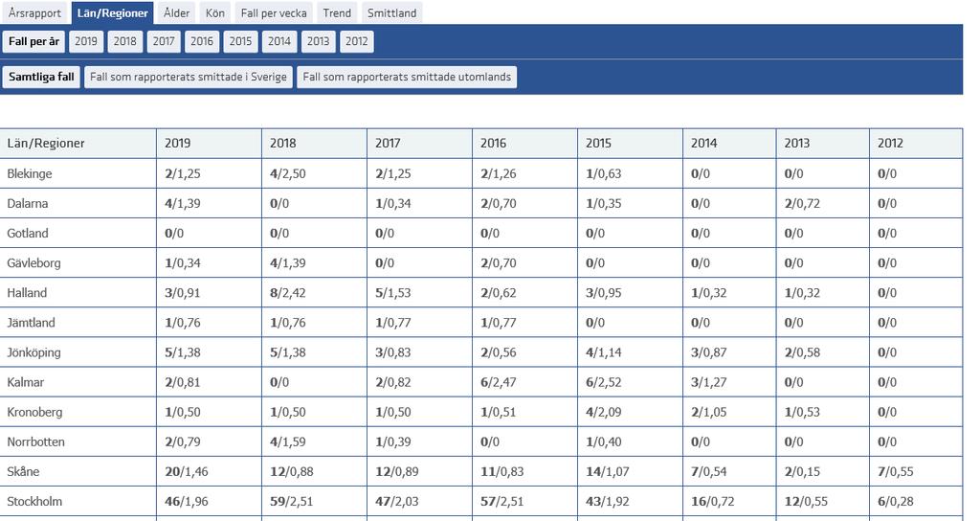The image size is (980, 521).
Task: Click the 2018 table column header
Action: tap(314, 144)
